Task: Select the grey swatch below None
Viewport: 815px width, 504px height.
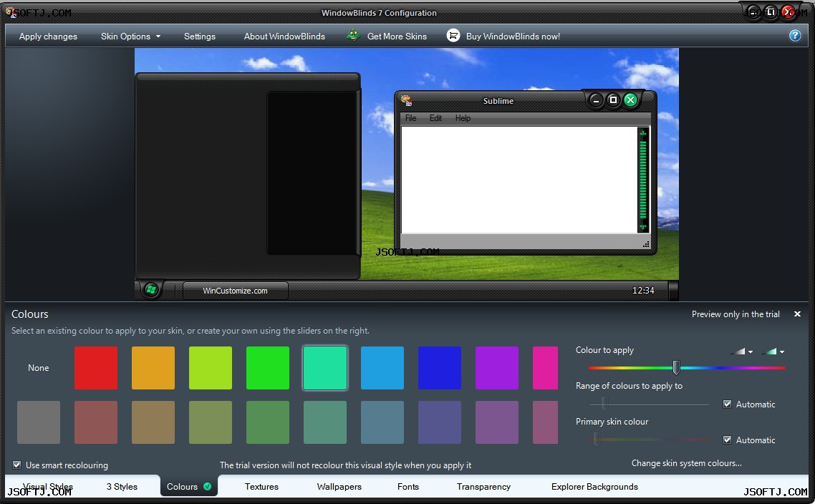Action: (39, 422)
